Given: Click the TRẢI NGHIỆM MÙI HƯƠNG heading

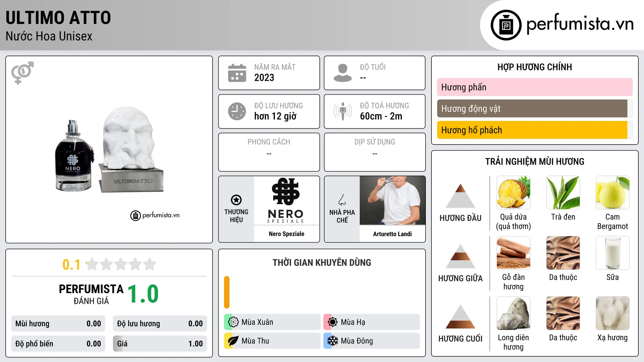Looking at the screenshot, I should pyautogui.click(x=535, y=162).
